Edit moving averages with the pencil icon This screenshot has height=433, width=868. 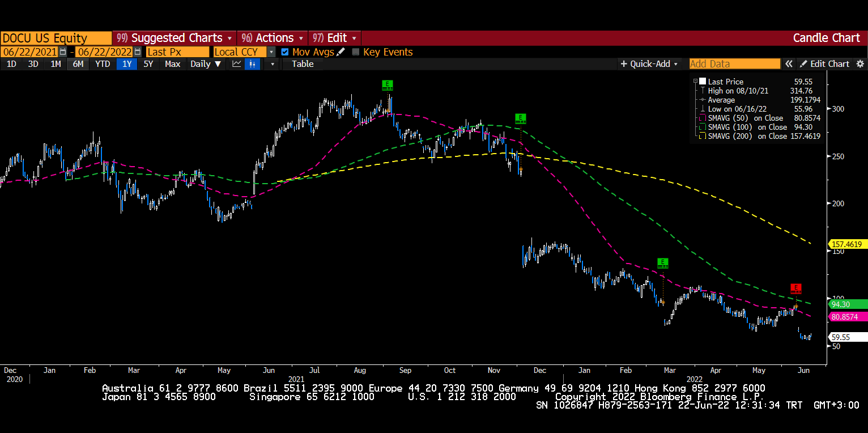[341, 52]
